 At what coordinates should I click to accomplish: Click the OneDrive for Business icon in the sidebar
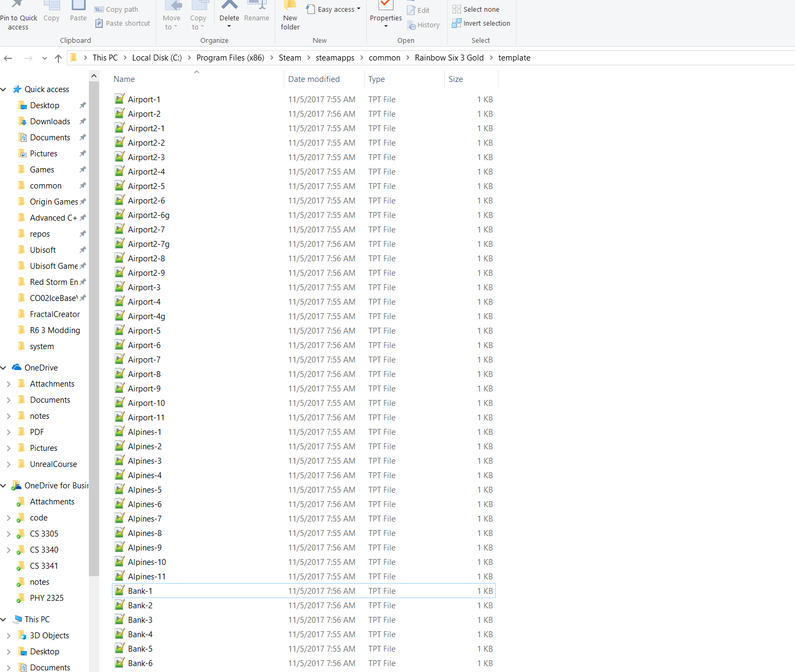point(17,485)
